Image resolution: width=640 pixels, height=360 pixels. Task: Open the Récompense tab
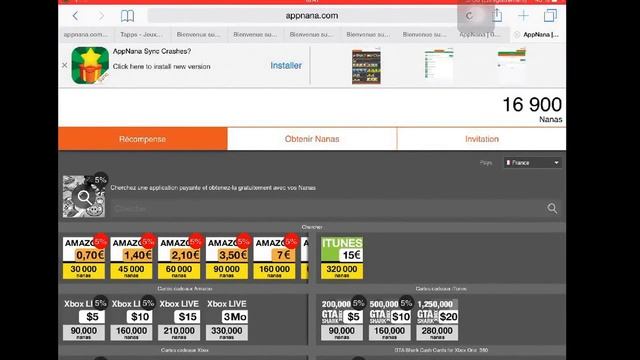[142, 139]
